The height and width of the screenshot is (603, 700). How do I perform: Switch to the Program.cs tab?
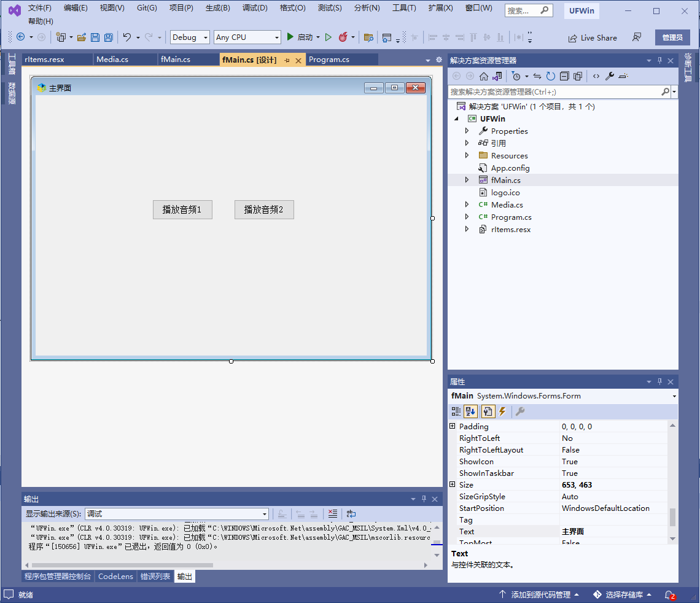[329, 60]
